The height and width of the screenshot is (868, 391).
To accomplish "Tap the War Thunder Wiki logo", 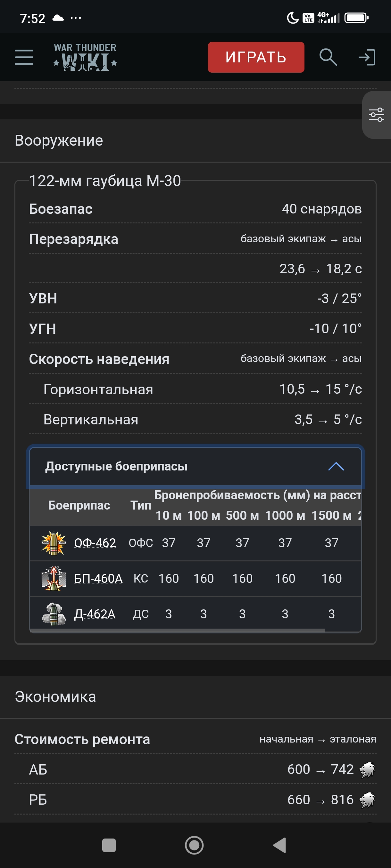I will [85, 57].
